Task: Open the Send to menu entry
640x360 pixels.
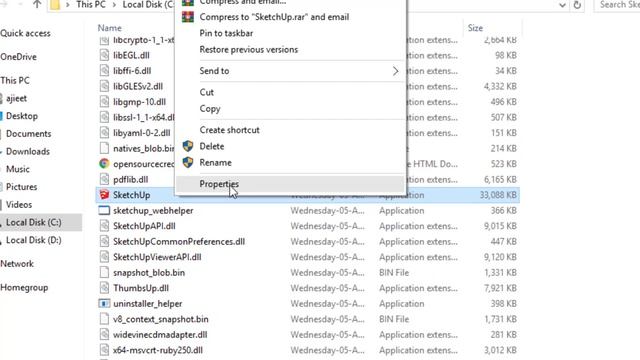Action: tap(291, 71)
